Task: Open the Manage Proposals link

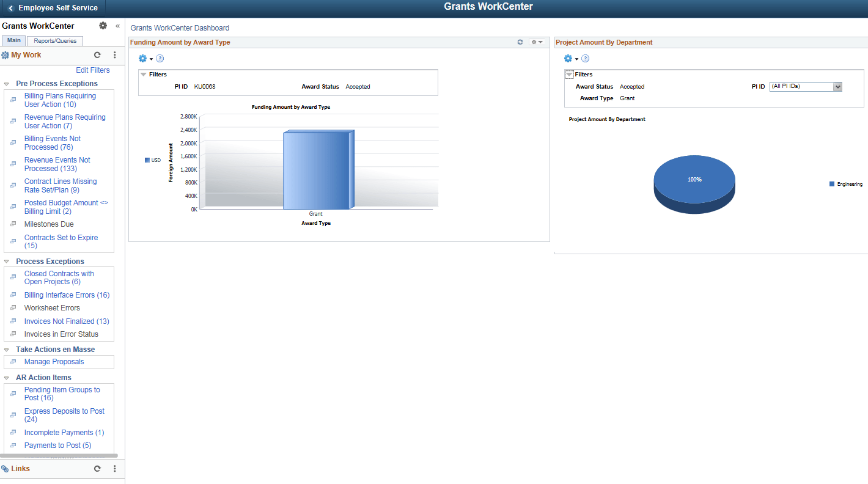Action: 54,362
